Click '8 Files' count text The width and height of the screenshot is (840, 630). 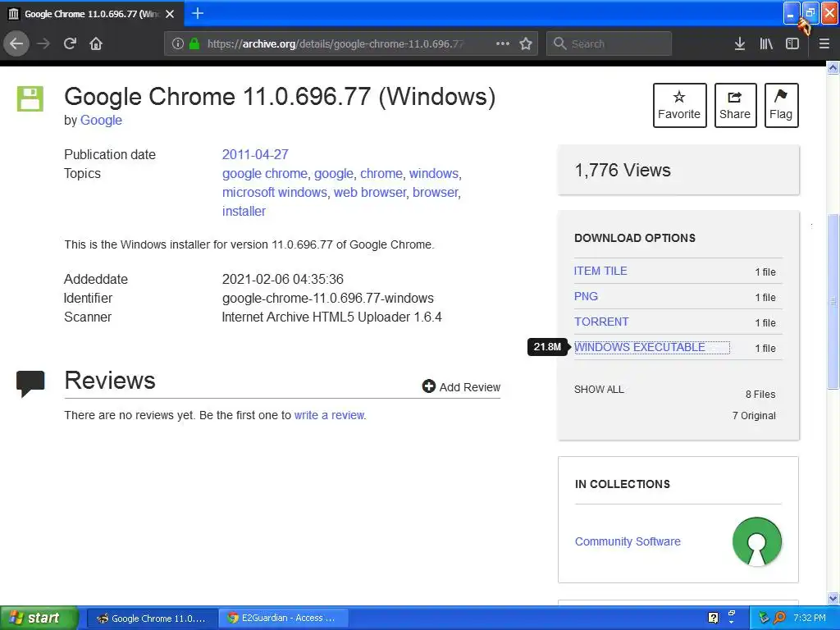tap(760, 395)
